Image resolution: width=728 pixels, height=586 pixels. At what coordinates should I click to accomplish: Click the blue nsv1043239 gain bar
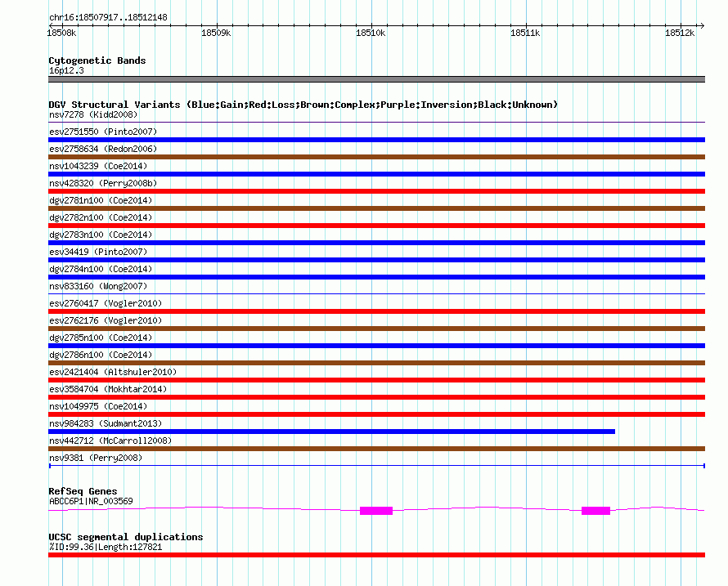point(376,174)
